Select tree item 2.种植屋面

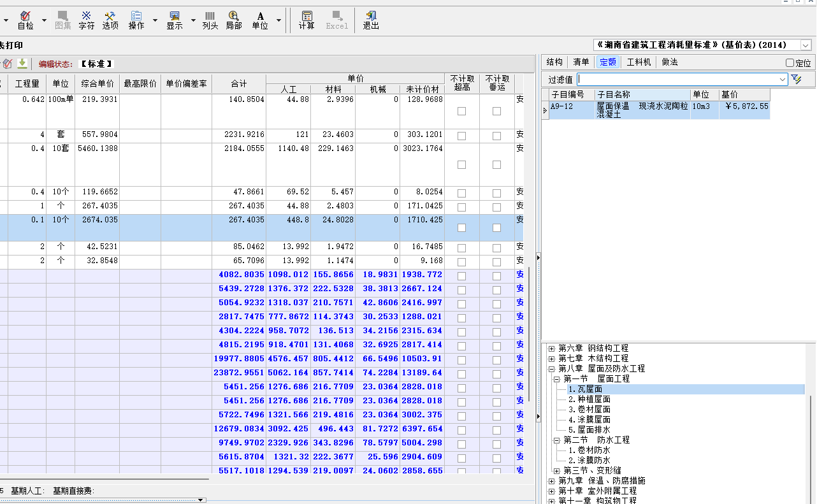[589, 400]
